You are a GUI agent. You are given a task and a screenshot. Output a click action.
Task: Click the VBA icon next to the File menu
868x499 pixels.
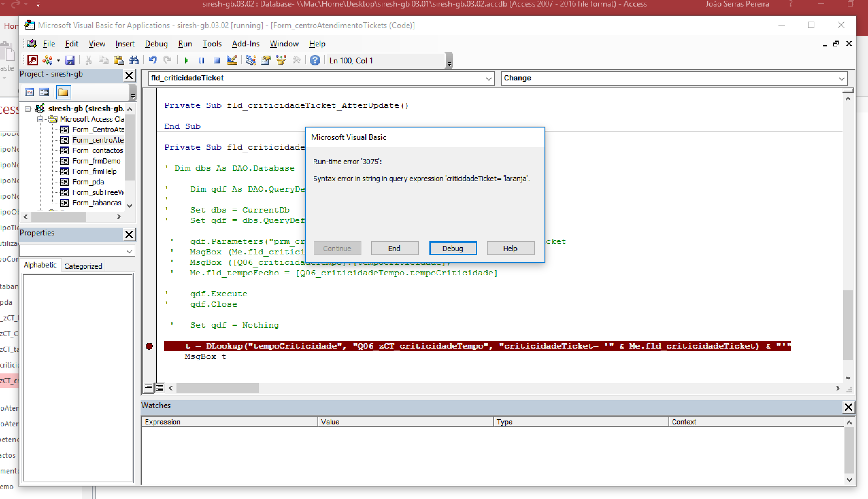31,43
